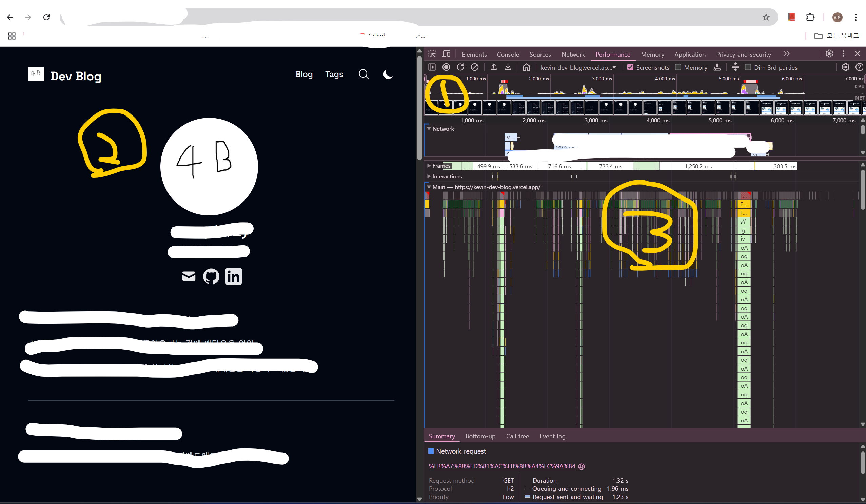866x504 pixels.
Task: Click the Tags navigation link
Action: pos(334,74)
